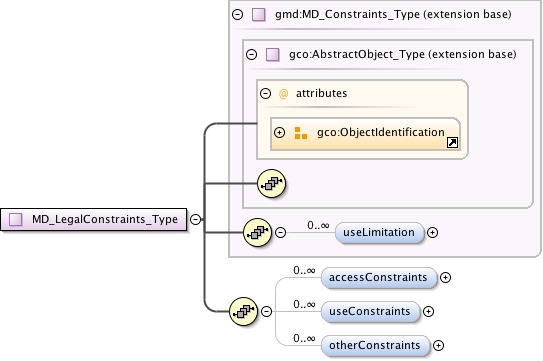Collapse the constraints sequence compositor
The image size is (543, 361).
tap(266, 311)
